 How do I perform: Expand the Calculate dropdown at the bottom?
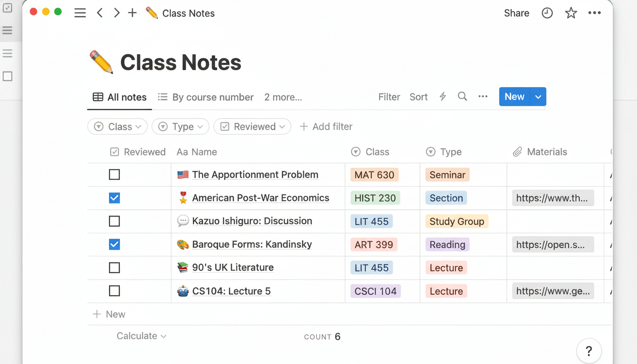pos(141,336)
